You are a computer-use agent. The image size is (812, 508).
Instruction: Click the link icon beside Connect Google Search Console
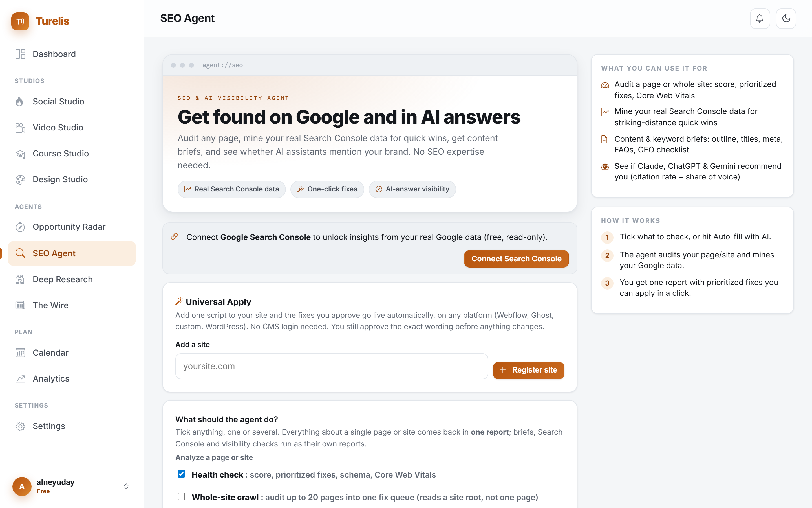pyautogui.click(x=174, y=237)
